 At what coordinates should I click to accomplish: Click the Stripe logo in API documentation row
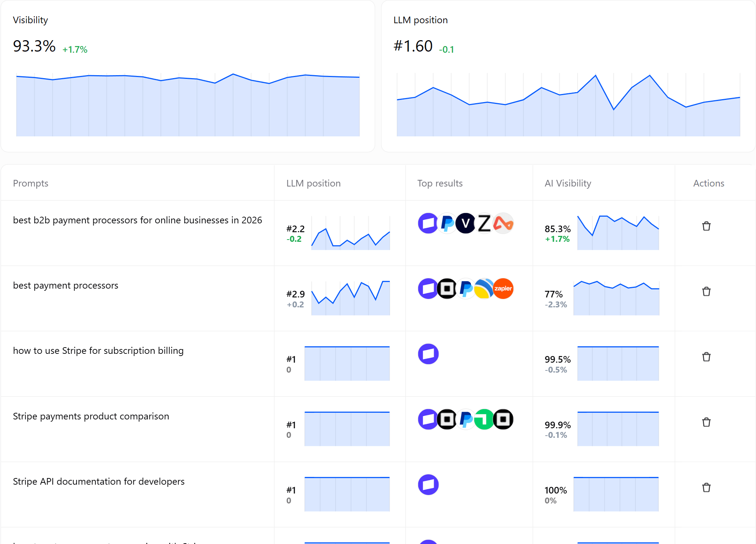point(428,485)
